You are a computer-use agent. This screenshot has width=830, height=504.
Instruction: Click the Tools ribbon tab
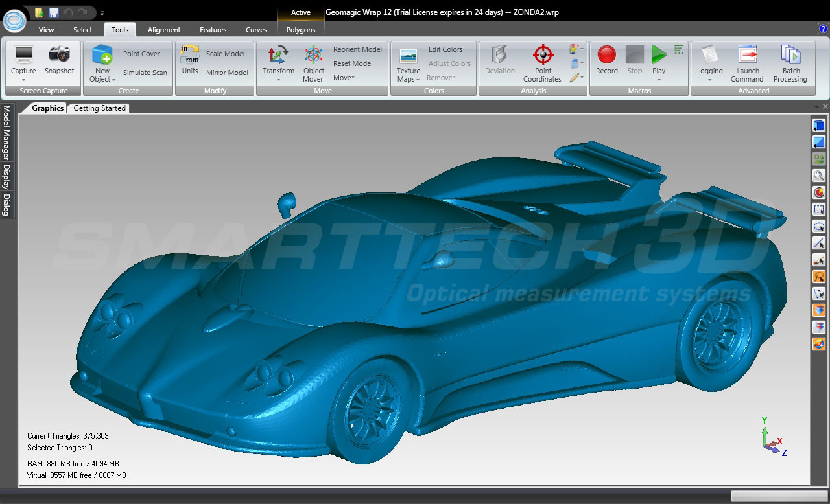click(120, 30)
